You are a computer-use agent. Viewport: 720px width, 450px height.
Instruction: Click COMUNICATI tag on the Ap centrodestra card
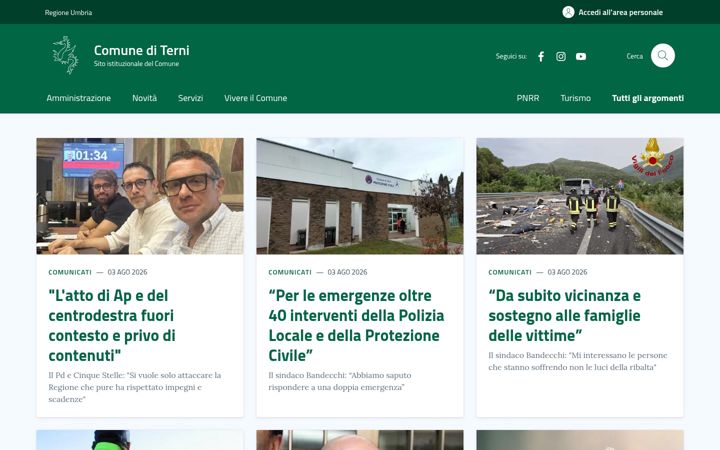pos(70,272)
